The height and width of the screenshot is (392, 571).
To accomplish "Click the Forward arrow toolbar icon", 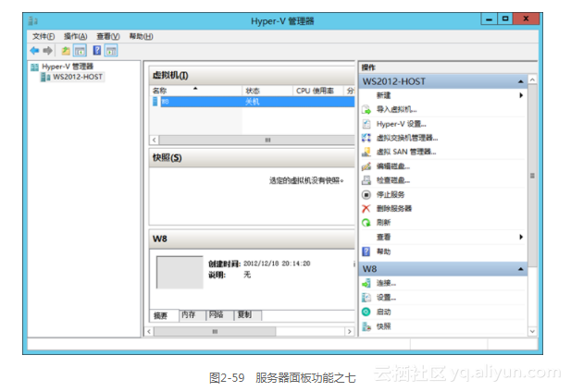I will click(x=48, y=51).
